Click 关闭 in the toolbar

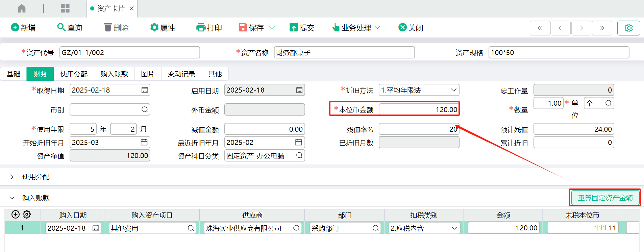pos(411,28)
